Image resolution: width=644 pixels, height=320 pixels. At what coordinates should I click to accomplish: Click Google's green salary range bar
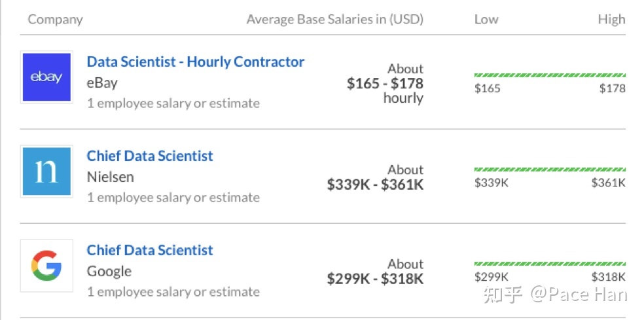[550, 264]
